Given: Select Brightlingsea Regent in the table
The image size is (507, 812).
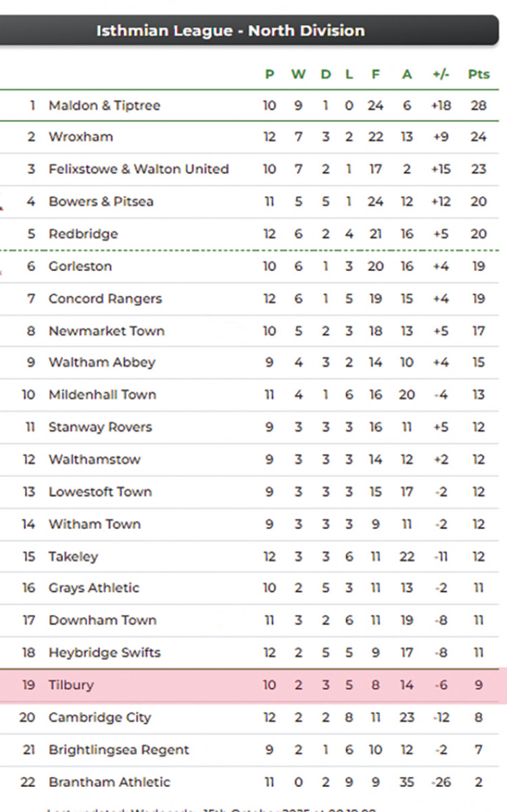Looking at the screenshot, I should tap(118, 750).
